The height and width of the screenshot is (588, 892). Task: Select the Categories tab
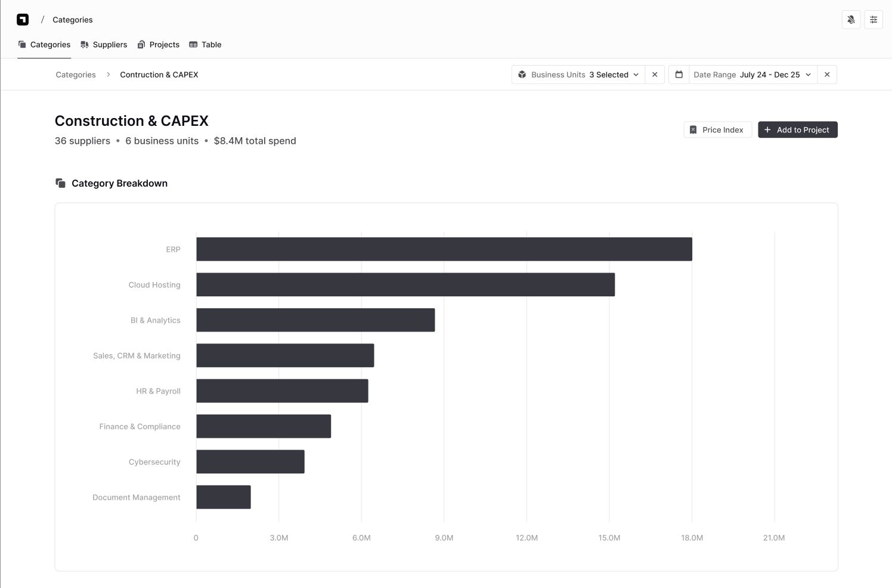click(x=44, y=45)
